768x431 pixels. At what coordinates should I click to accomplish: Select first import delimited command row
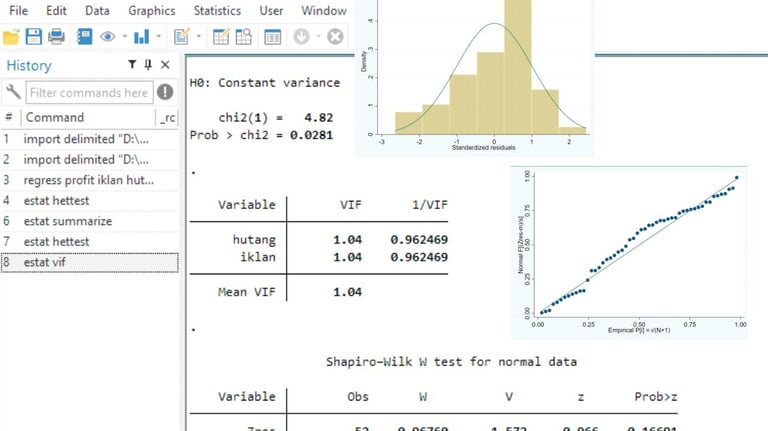coord(90,139)
